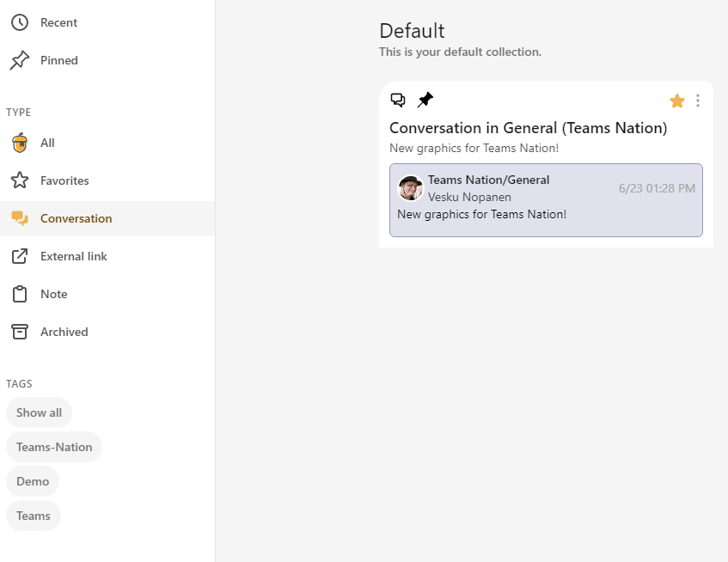Filter by the Demo tag

tap(33, 481)
